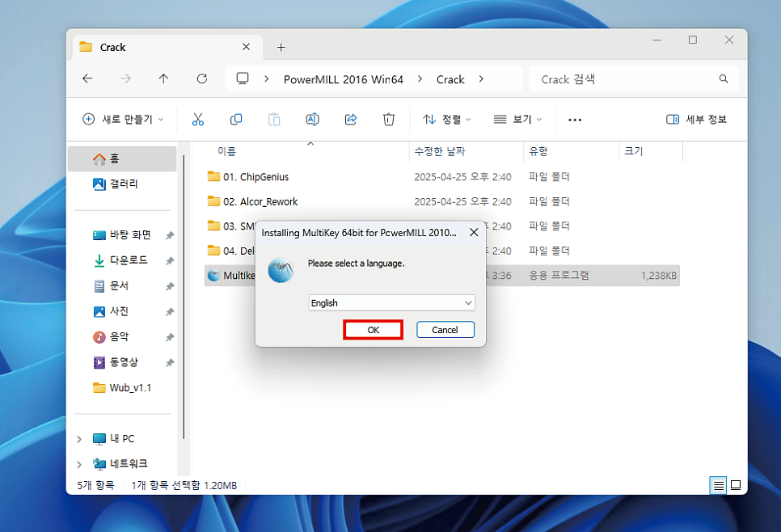The width and height of the screenshot is (781, 532).
Task: Expand the 내 PC tree node
Action: (x=79, y=439)
